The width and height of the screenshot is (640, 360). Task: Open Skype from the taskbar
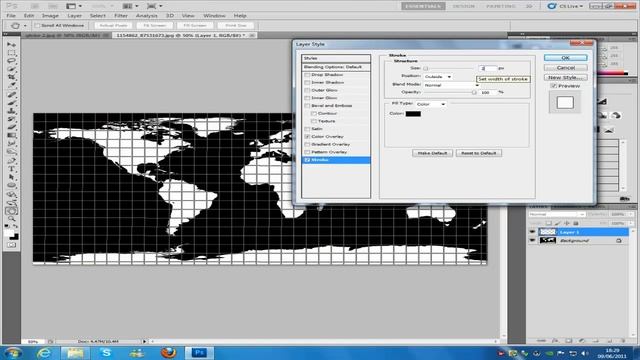(106, 352)
